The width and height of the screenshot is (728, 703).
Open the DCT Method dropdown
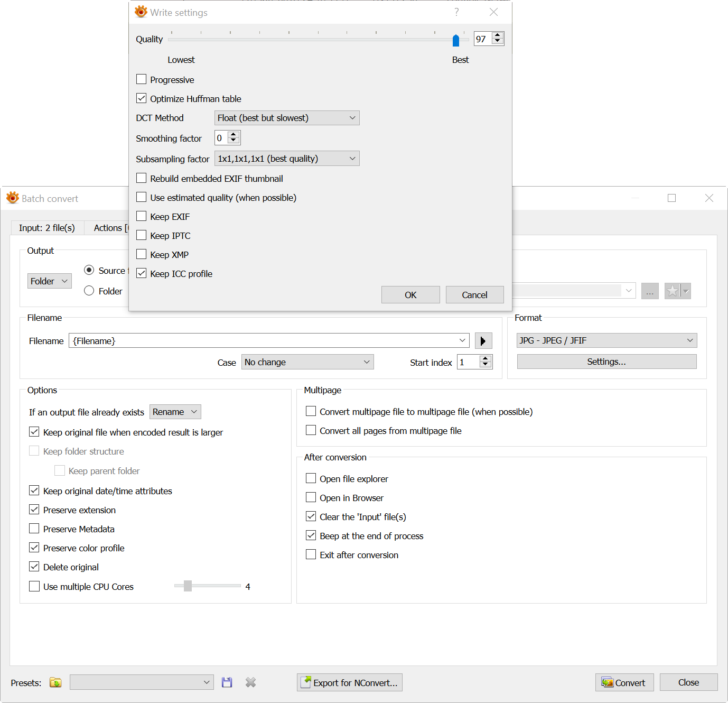pos(287,118)
